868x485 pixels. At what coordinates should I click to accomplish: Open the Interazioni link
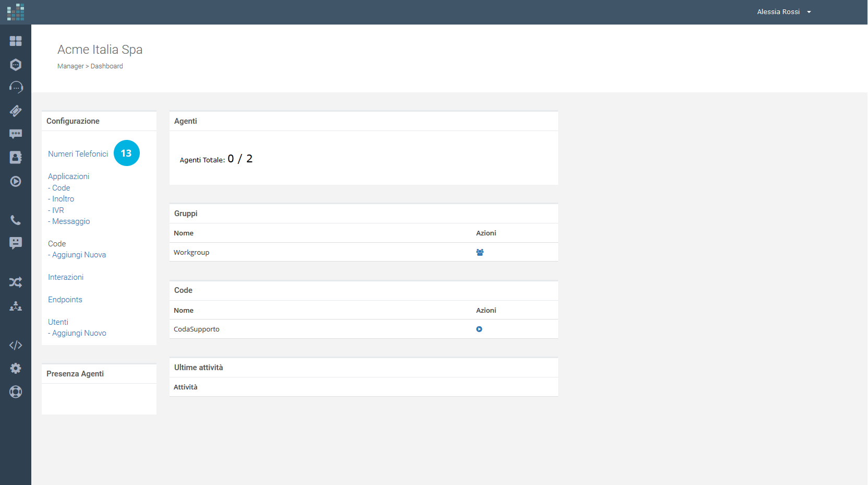coord(66,277)
